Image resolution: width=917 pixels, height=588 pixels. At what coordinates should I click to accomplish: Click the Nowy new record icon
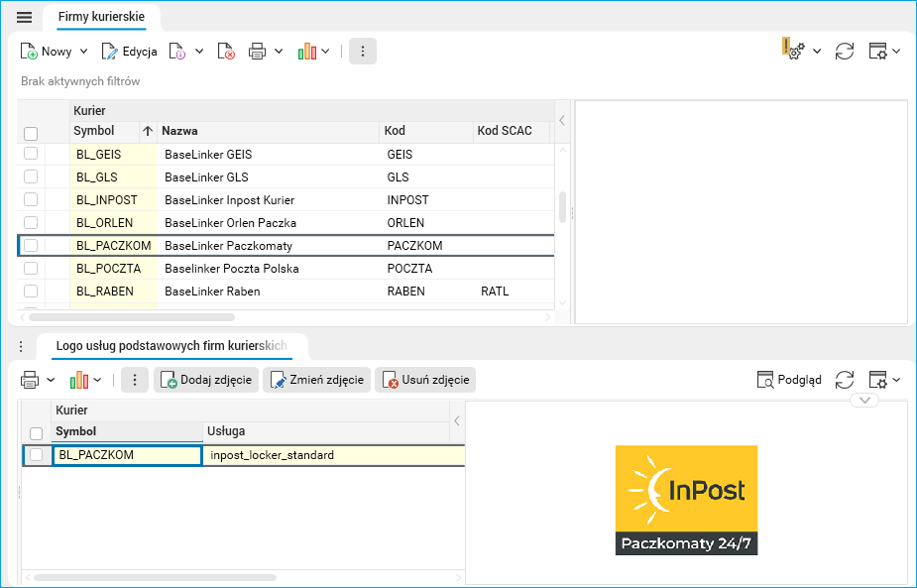pyautogui.click(x=29, y=52)
